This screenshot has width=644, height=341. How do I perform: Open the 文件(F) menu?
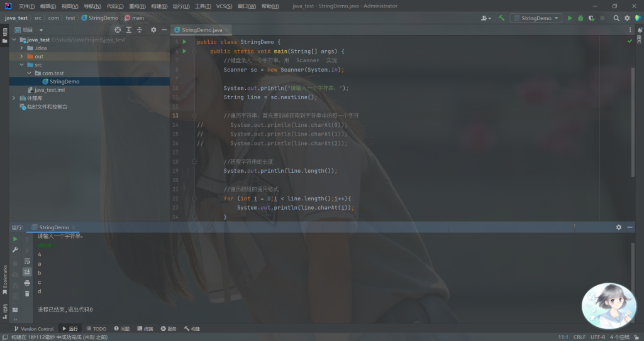[x=26, y=6]
